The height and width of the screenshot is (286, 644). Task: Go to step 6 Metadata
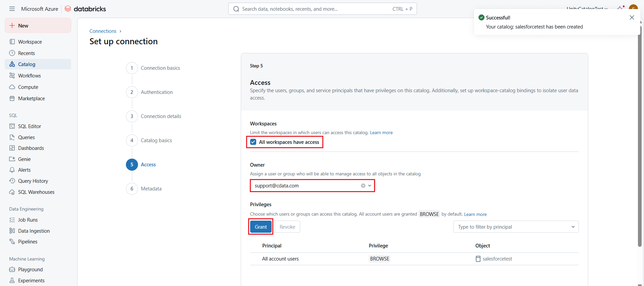[x=144, y=189]
